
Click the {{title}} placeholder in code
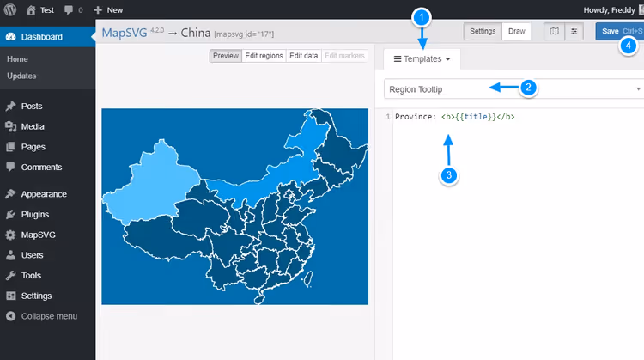(476, 117)
